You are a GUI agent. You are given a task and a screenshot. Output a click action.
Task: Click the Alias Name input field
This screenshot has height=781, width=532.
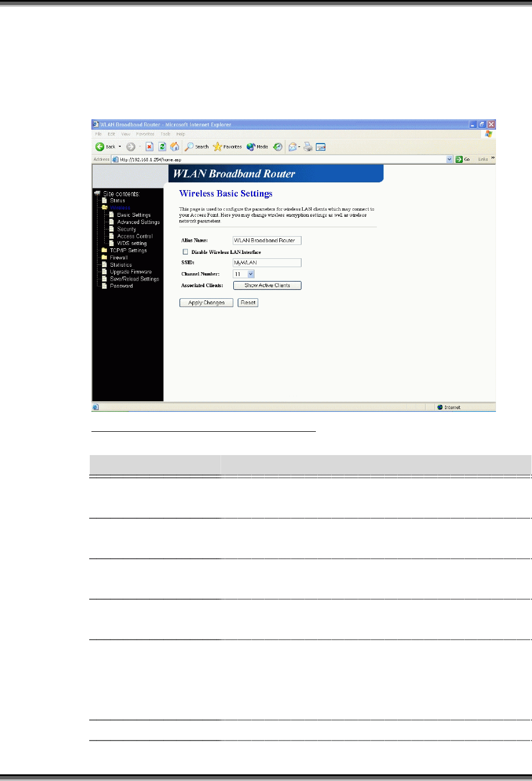point(267,241)
